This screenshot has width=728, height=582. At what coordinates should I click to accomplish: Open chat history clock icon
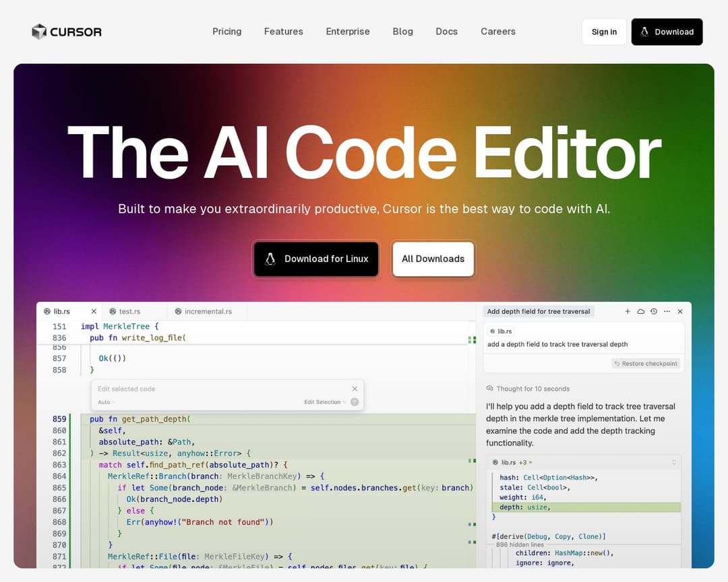pos(654,311)
